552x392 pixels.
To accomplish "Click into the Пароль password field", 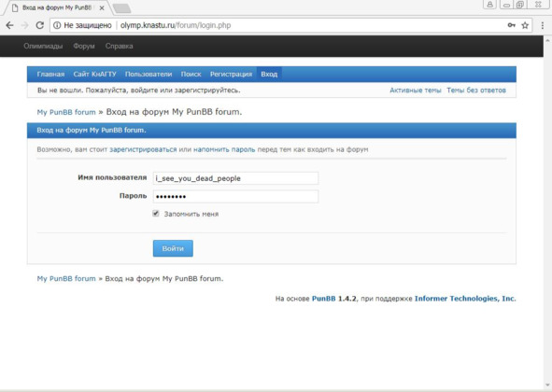I will (x=235, y=196).
